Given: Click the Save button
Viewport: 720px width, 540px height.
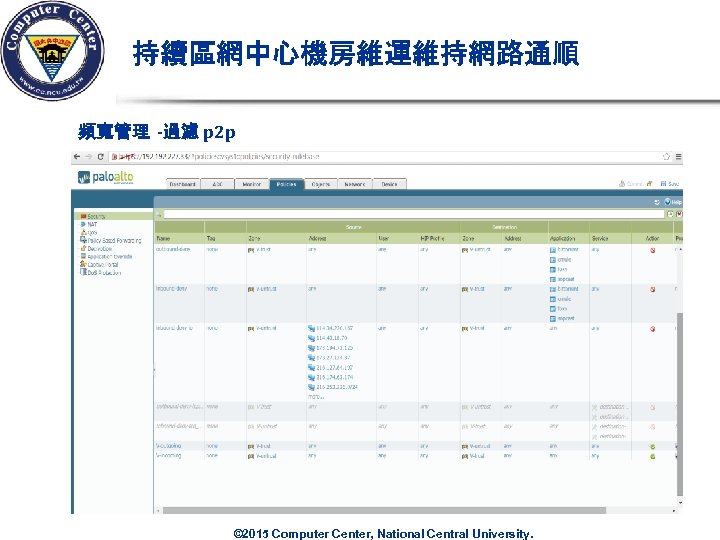Looking at the screenshot, I should pos(670,184).
